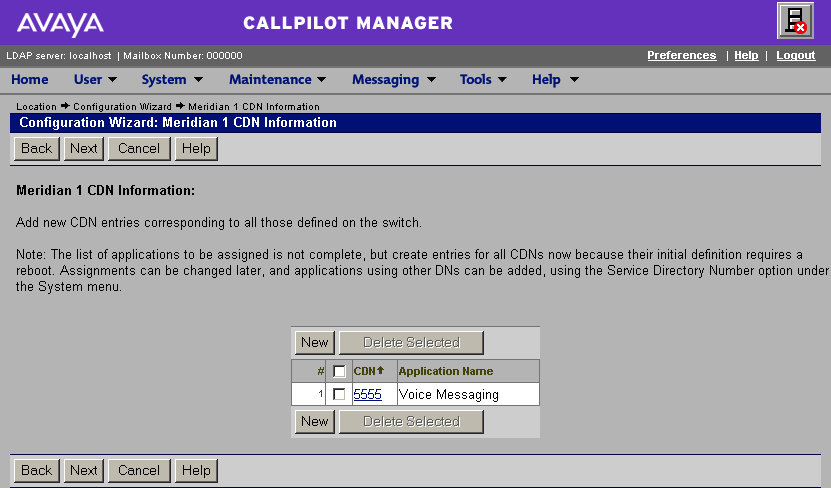This screenshot has height=488, width=831.
Task: Click the Logout link
Action: click(795, 55)
